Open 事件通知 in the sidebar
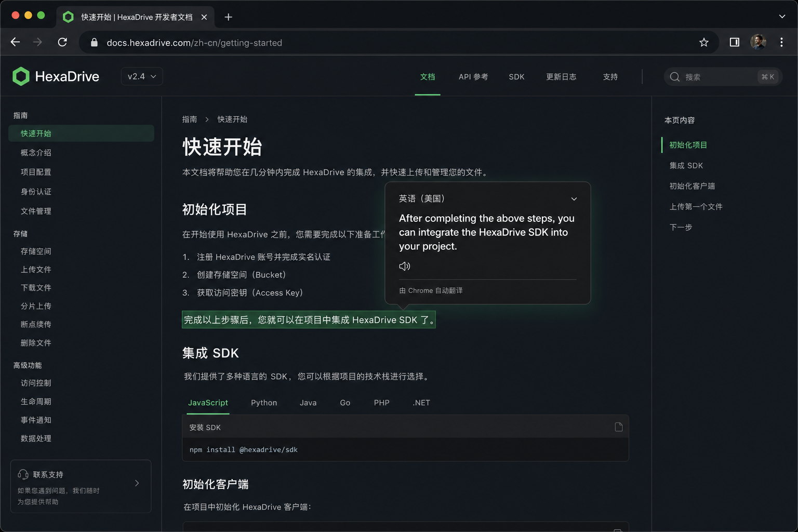Image resolution: width=798 pixels, height=532 pixels. 36,420
